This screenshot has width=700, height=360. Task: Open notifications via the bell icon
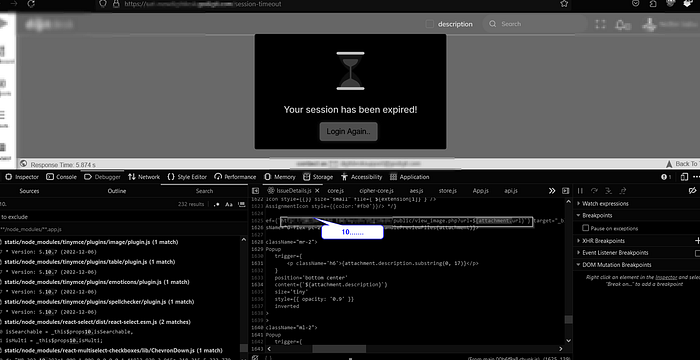tap(620, 25)
